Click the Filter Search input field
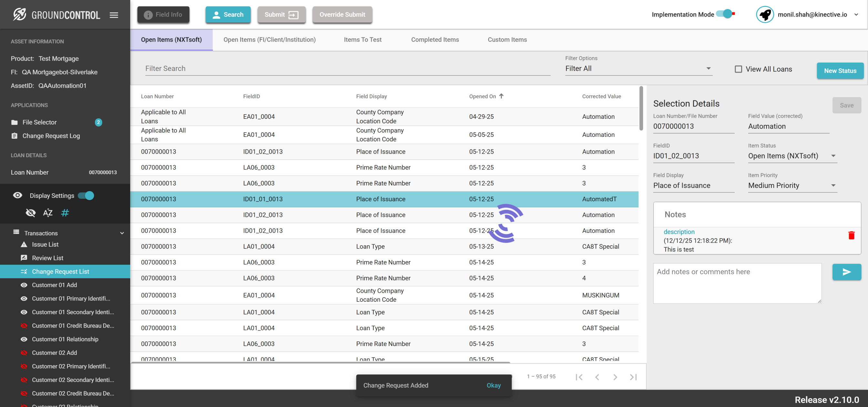868x407 pixels. point(347,68)
